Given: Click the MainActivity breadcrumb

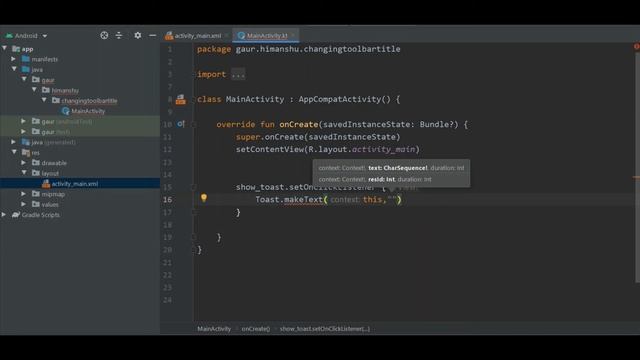Looking at the screenshot, I should tap(214, 329).
